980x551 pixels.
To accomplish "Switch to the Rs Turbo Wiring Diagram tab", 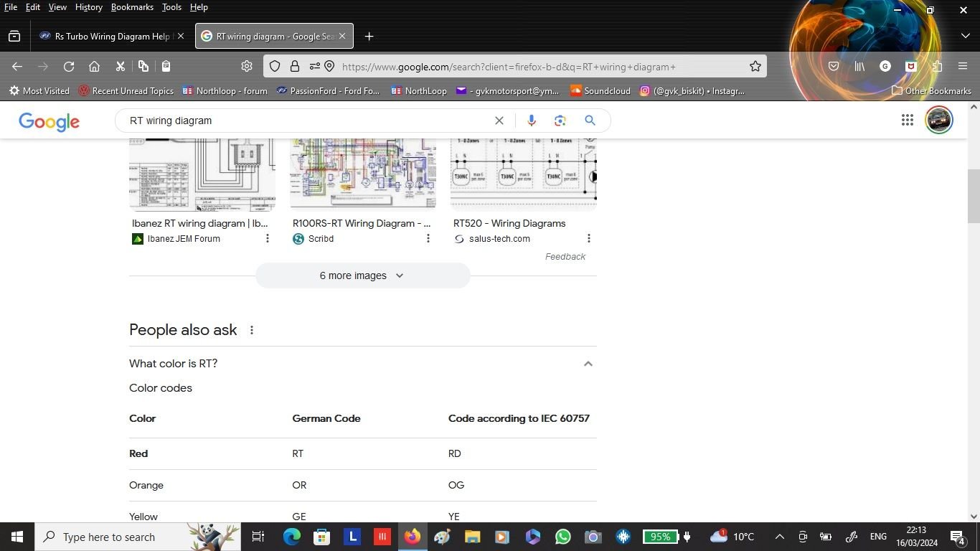I will 111,37.
